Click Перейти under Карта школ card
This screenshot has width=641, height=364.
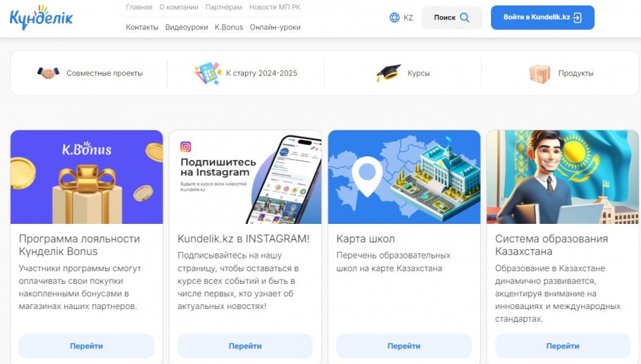click(x=404, y=346)
